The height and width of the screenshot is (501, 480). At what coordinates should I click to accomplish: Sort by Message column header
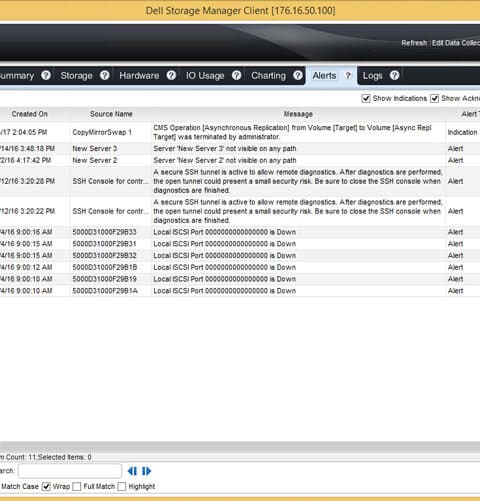click(x=298, y=114)
